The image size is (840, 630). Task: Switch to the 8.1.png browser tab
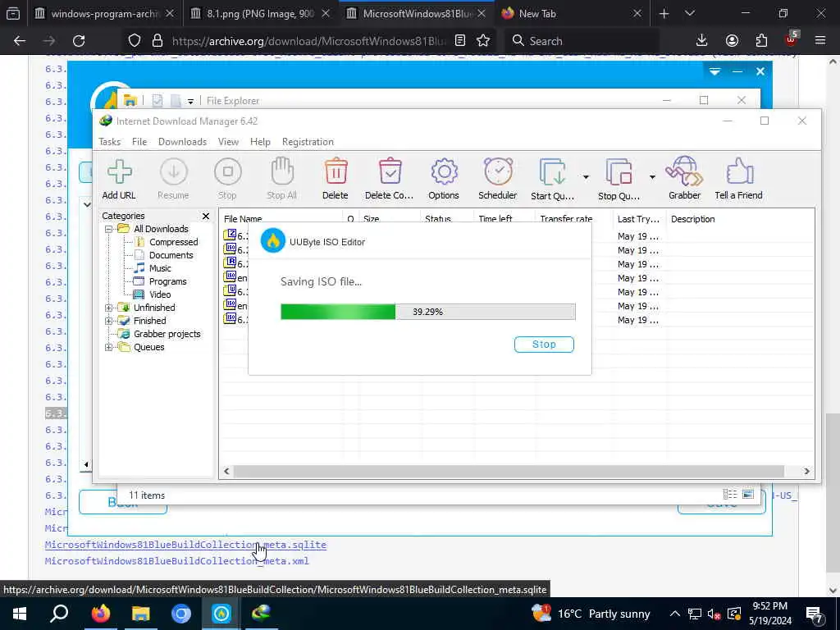(260, 14)
